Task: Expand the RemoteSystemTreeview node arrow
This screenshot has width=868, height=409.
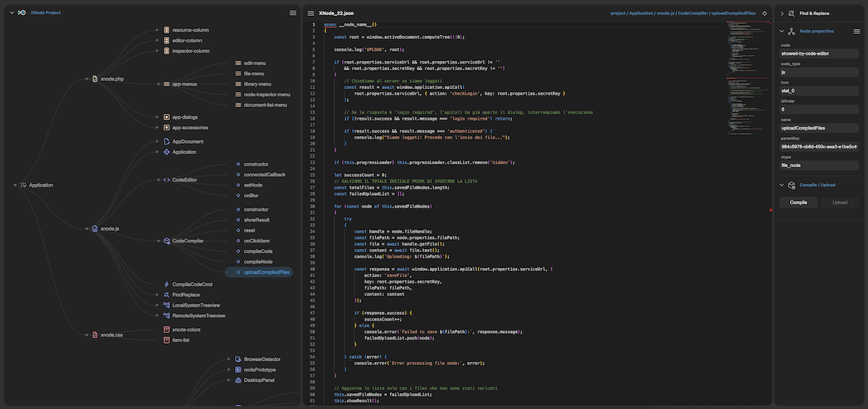Action: tap(158, 316)
